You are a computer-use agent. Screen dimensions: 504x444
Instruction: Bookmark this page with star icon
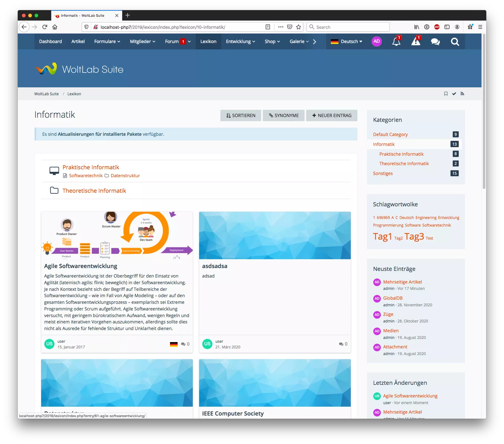299,27
